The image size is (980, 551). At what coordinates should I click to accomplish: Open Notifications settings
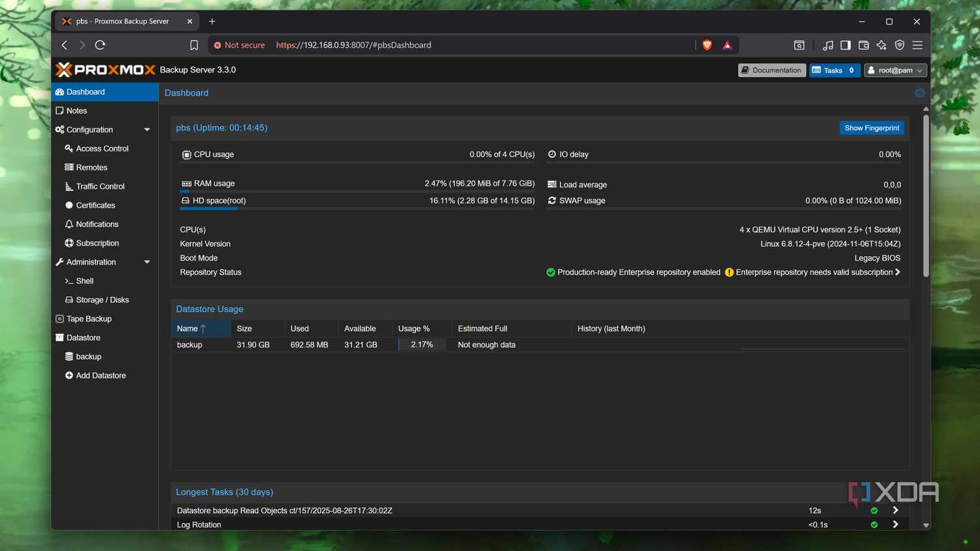tap(105, 225)
